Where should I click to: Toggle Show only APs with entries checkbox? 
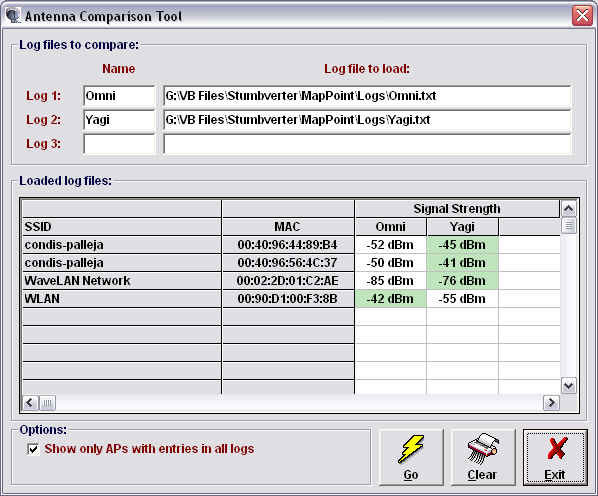point(33,449)
